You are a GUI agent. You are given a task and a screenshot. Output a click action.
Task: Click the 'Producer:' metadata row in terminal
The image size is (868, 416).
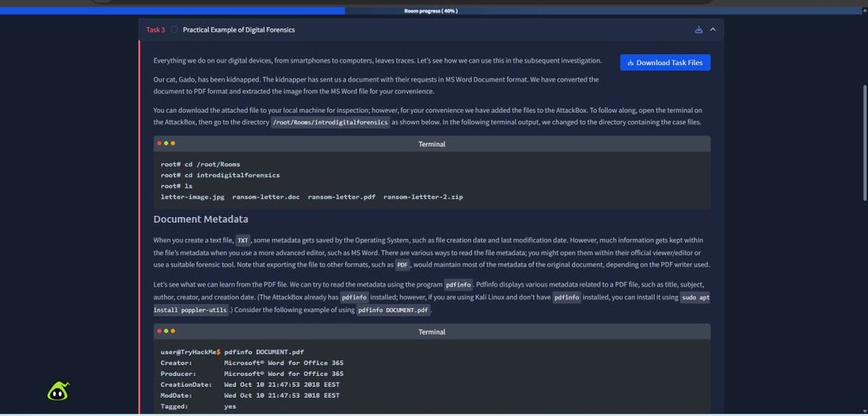click(x=252, y=373)
